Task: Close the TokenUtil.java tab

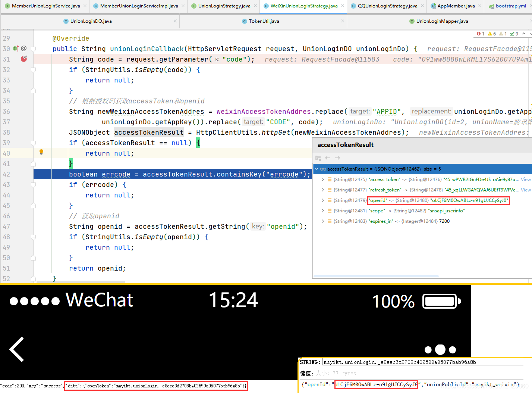Action: [343, 21]
